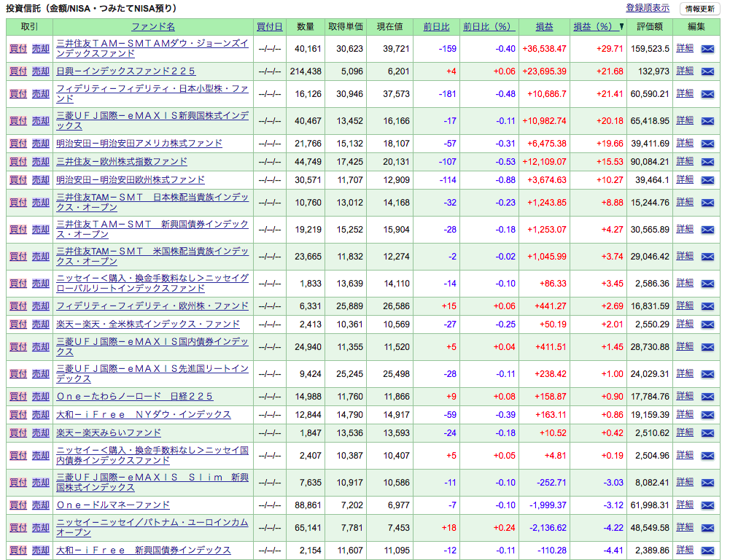730x560 pixels.
Task: Sort table by 買付日 header
Action: click(270, 27)
